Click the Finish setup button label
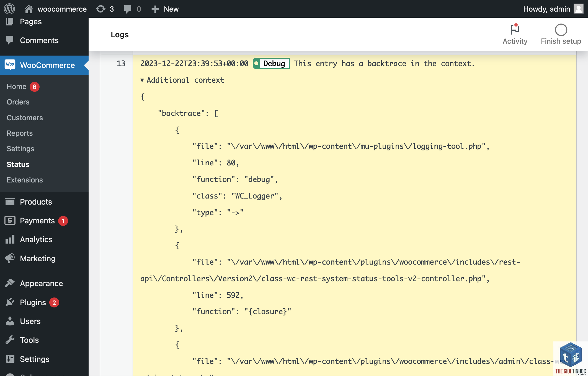 (x=561, y=41)
